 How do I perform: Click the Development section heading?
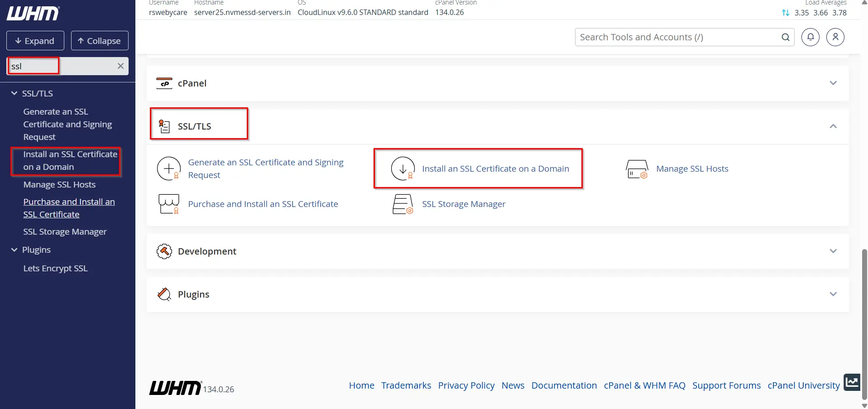207,251
